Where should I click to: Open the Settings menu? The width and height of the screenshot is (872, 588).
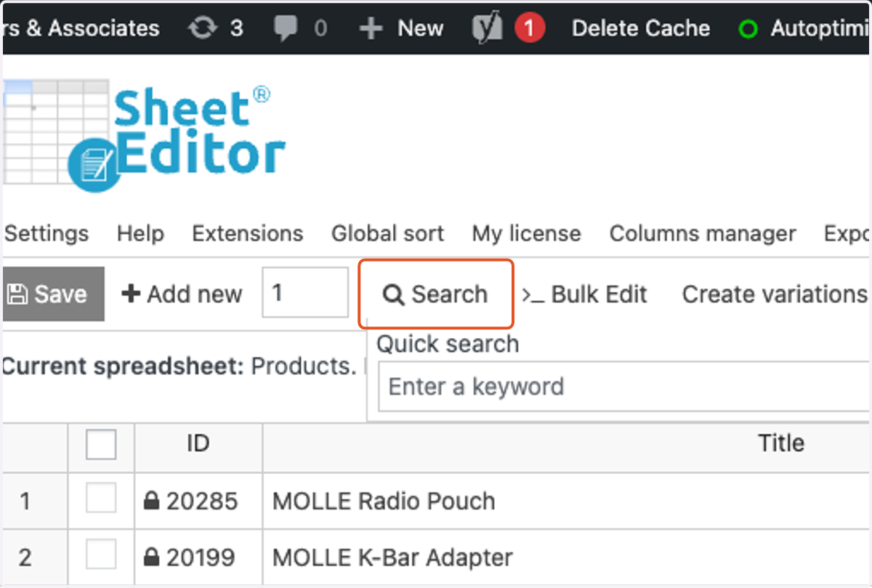point(47,233)
